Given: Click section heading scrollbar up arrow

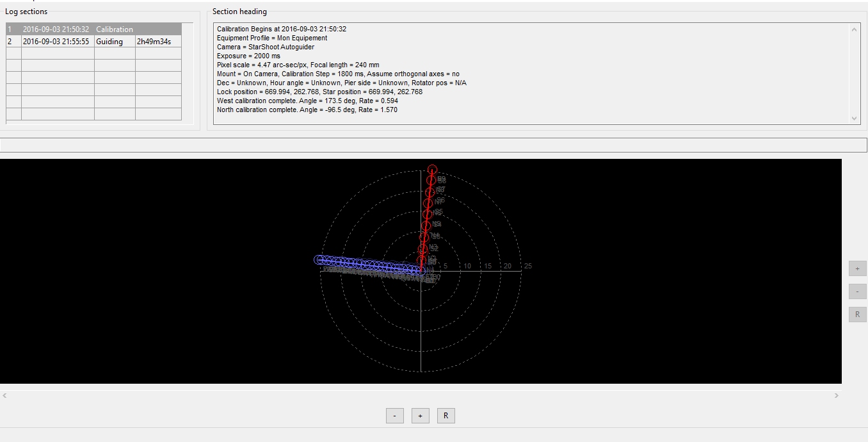Looking at the screenshot, I should [855, 29].
